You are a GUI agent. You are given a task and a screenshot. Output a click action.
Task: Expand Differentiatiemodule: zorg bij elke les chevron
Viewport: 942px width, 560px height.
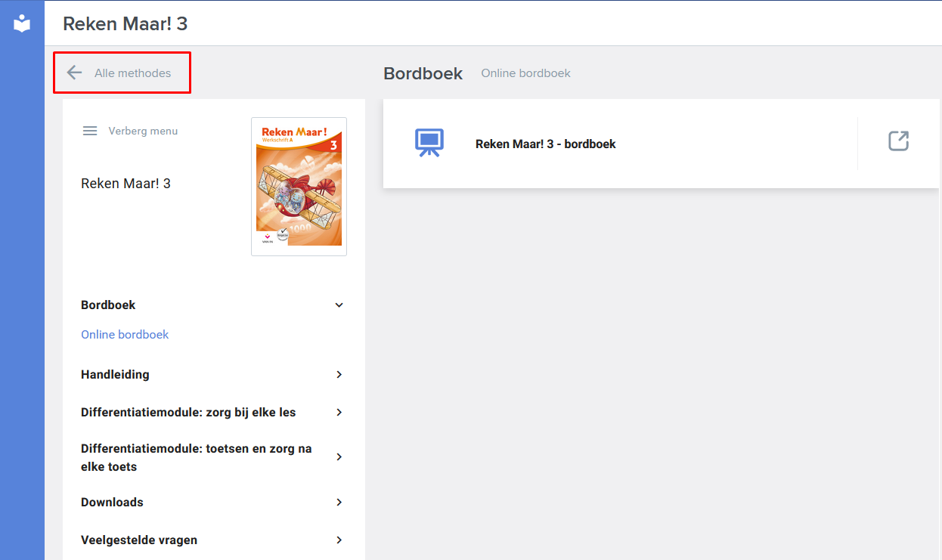(x=339, y=413)
